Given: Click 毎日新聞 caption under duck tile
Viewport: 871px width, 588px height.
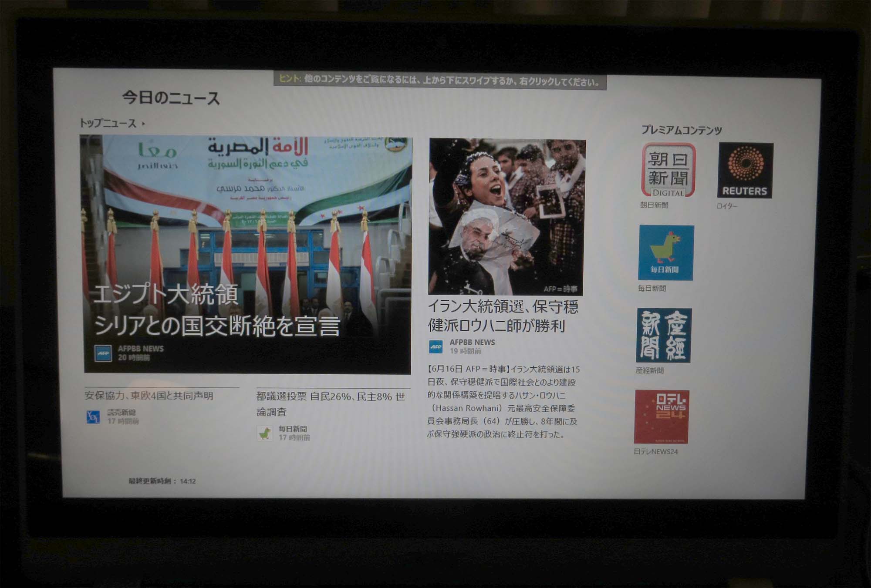Looking at the screenshot, I should tap(652, 288).
